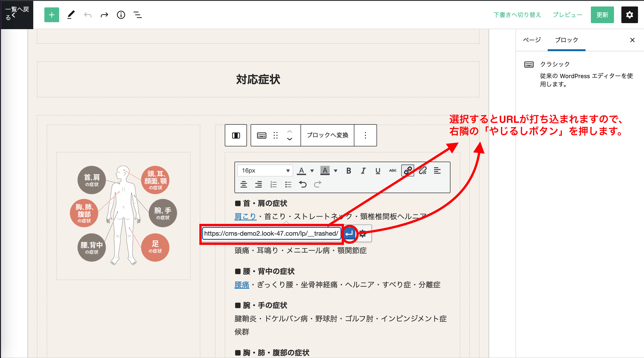
Task: Open link options gear beside URL field
Action: point(363,234)
